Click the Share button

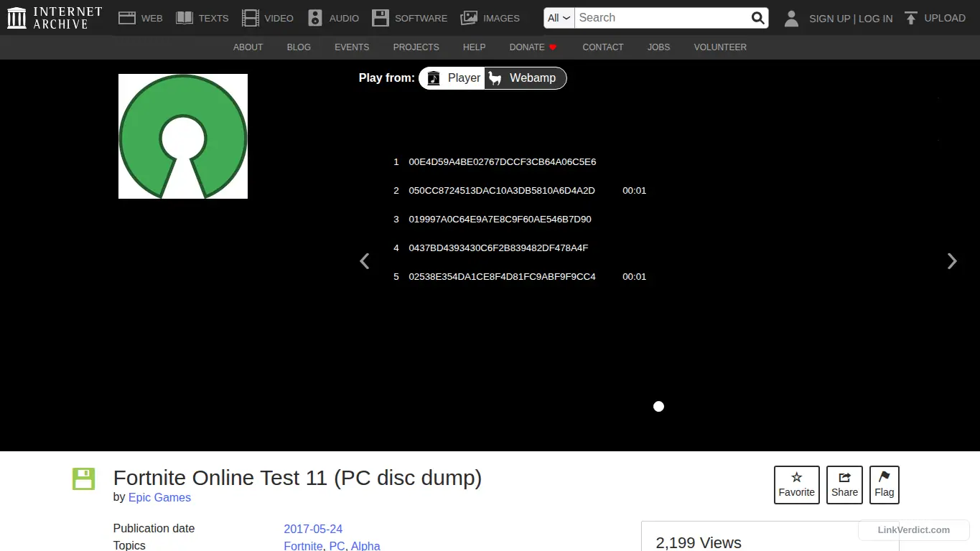click(x=844, y=485)
